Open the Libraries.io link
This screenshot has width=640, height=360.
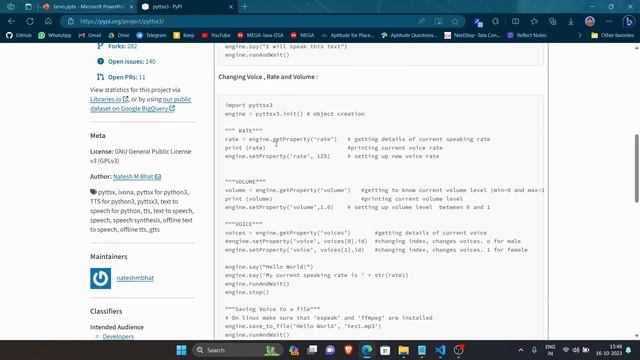109,99
